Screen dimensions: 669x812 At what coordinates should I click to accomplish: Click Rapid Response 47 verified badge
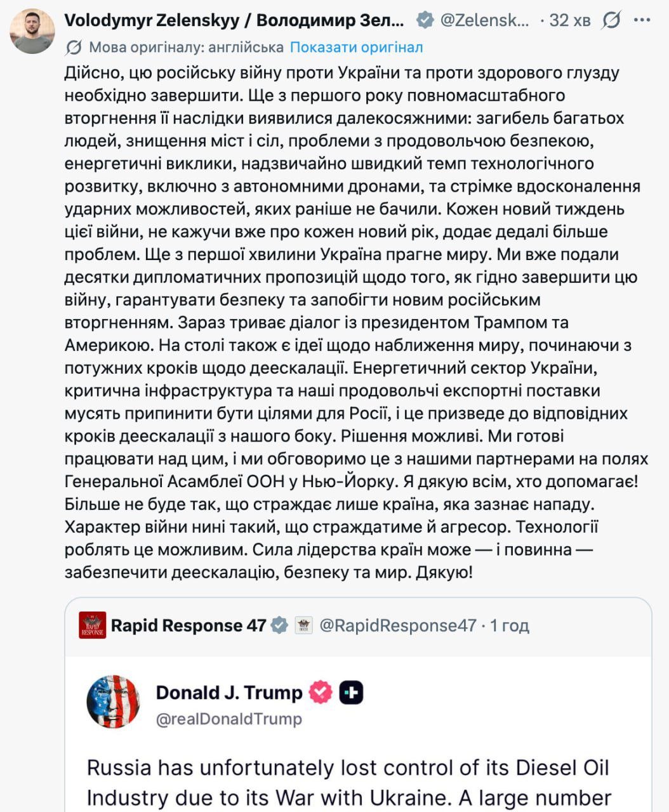(x=279, y=625)
